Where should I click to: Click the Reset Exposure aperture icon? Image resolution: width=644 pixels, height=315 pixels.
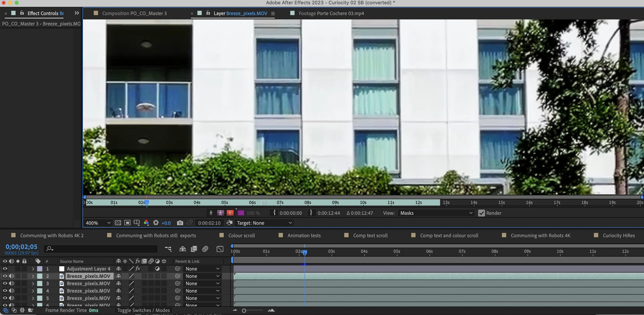point(156,223)
